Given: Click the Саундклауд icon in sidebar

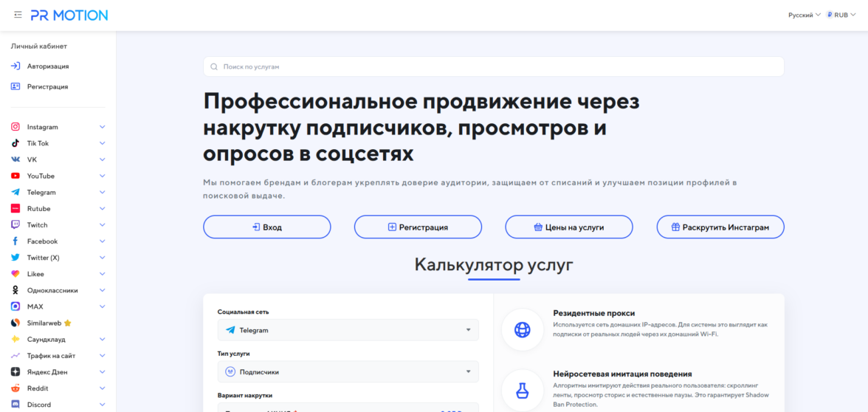Looking at the screenshot, I should pyautogui.click(x=15, y=339).
